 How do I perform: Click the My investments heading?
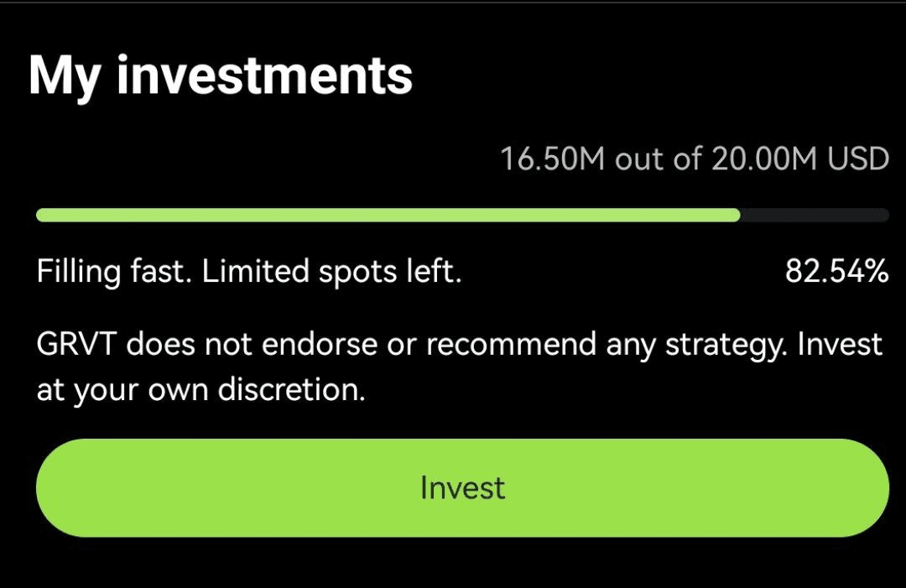tap(221, 75)
